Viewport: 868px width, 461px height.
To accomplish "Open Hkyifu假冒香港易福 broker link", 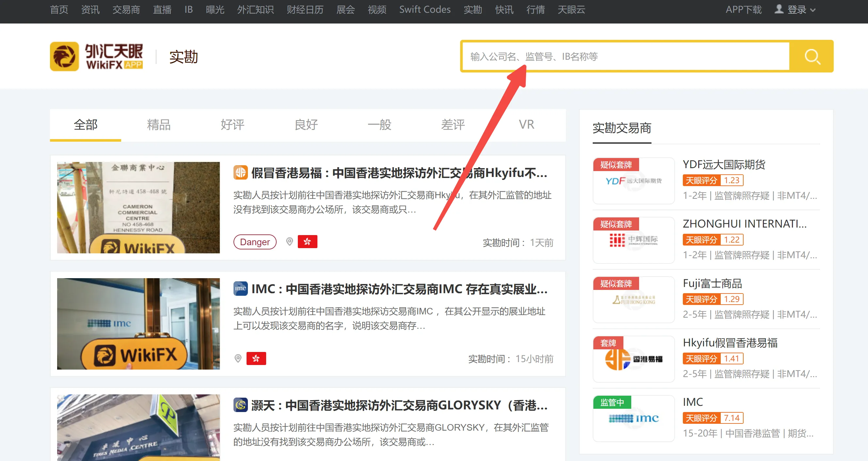I will click(x=730, y=343).
